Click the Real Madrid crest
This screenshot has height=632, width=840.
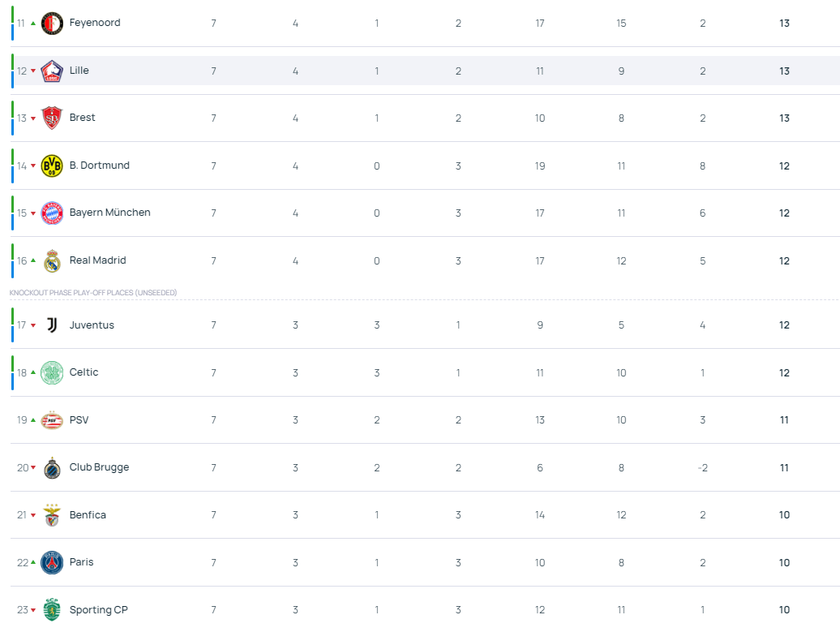click(52, 260)
